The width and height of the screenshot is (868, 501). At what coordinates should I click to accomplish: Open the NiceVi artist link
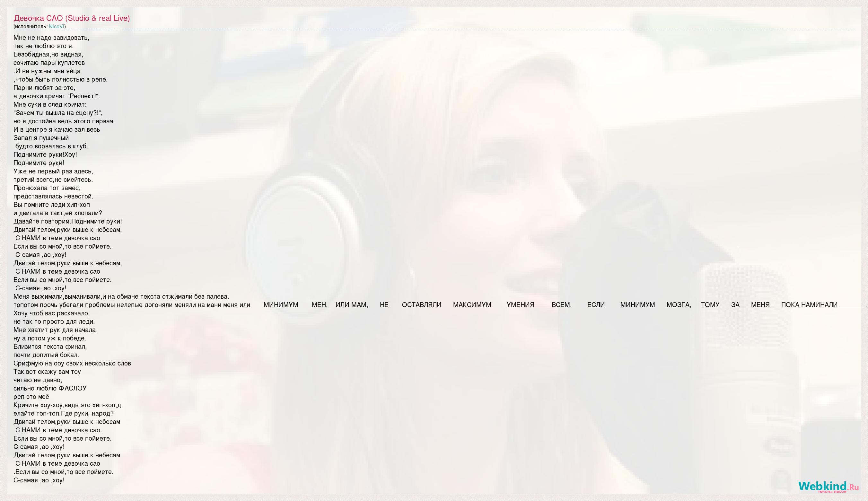(x=57, y=26)
